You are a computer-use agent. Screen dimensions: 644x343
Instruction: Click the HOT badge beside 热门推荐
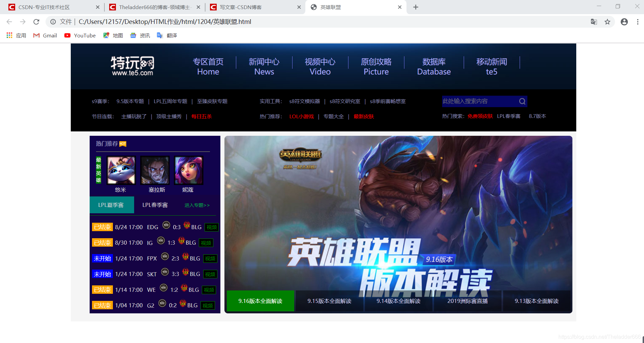(x=123, y=144)
